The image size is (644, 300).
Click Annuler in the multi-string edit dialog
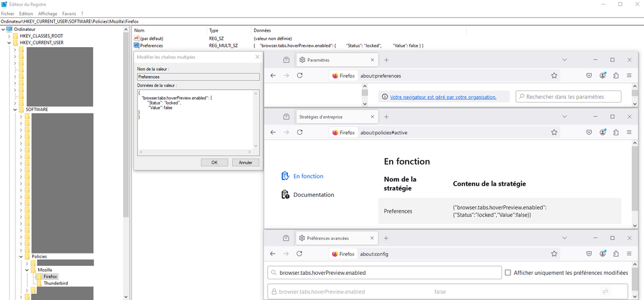(x=246, y=163)
